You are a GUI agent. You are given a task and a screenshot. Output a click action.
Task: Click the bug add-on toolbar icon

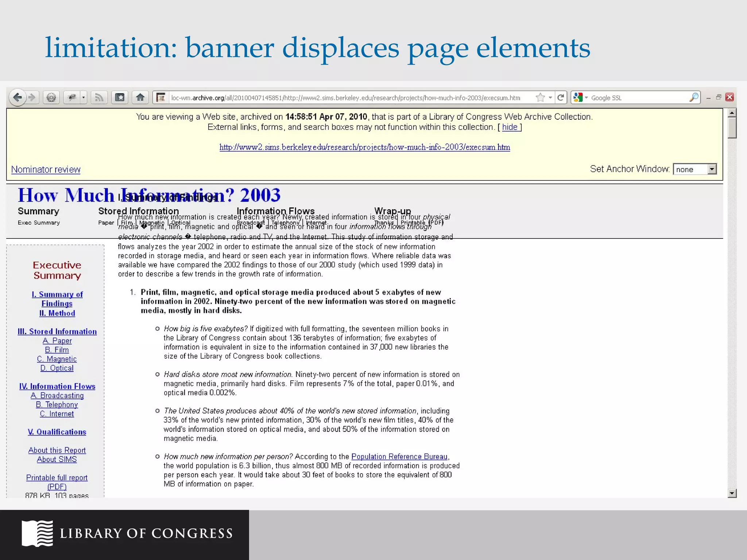tap(72, 97)
